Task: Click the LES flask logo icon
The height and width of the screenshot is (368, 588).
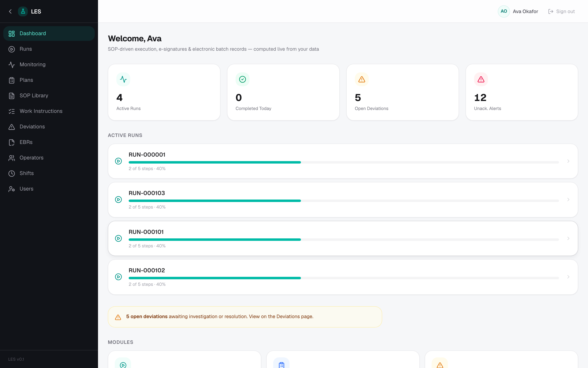Action: point(23,11)
